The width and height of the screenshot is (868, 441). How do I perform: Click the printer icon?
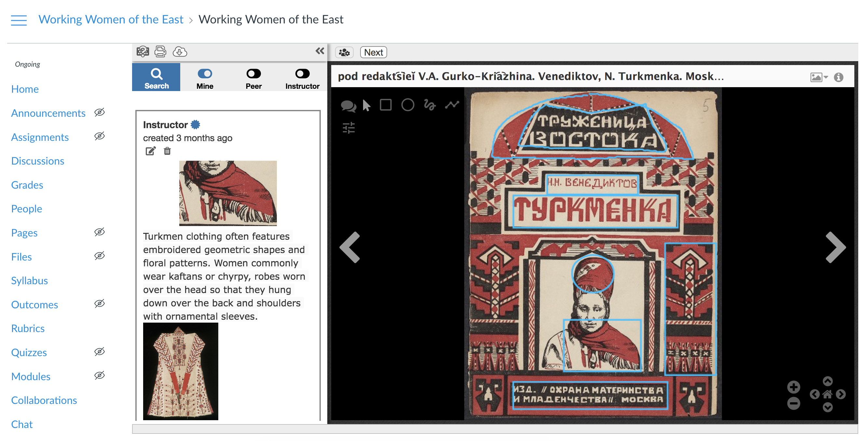tap(160, 51)
